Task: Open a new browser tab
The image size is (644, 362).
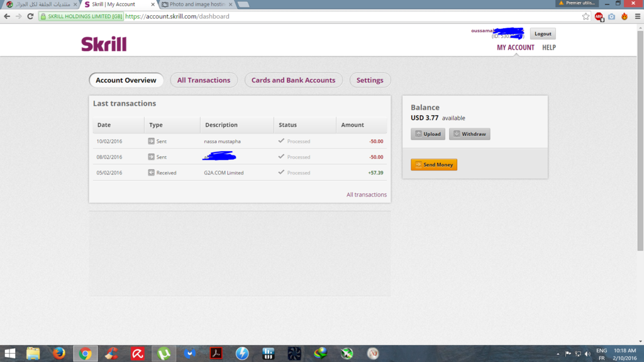Action: (x=243, y=4)
